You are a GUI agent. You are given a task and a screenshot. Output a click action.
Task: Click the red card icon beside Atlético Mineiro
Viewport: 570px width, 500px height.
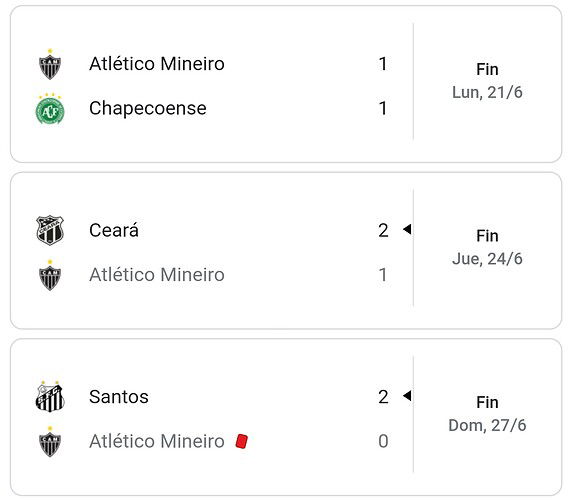click(242, 441)
